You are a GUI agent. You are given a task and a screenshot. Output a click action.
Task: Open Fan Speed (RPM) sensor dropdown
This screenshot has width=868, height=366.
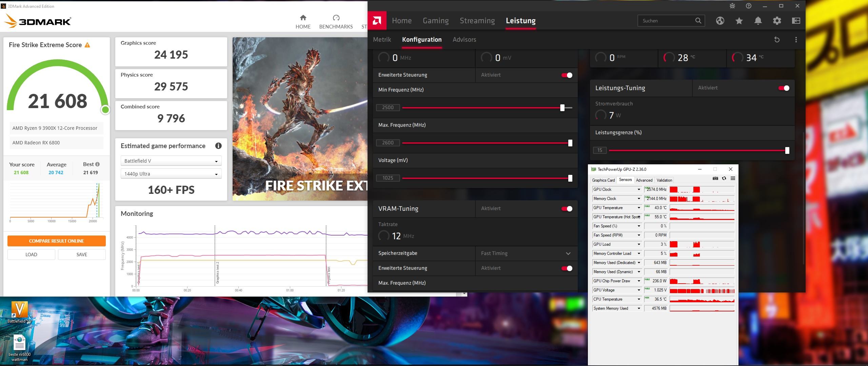click(x=639, y=235)
